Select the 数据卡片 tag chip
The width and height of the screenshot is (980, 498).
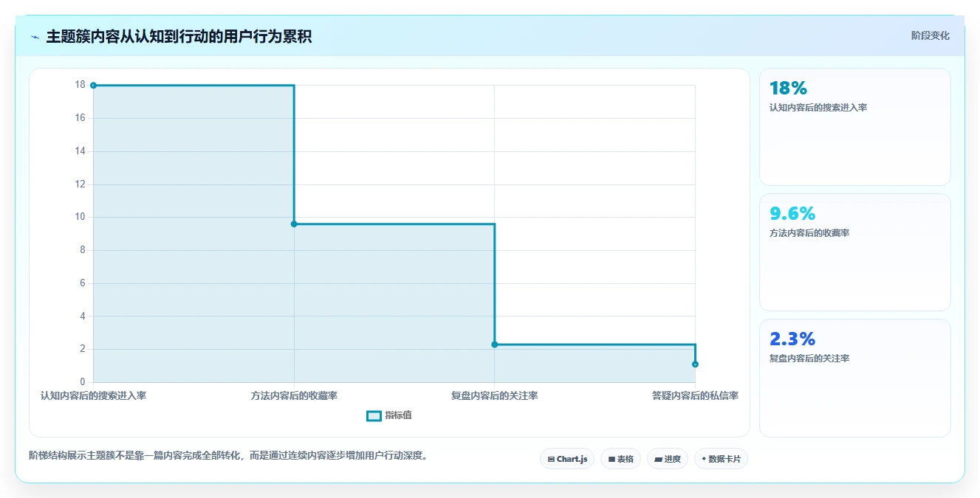click(721, 459)
